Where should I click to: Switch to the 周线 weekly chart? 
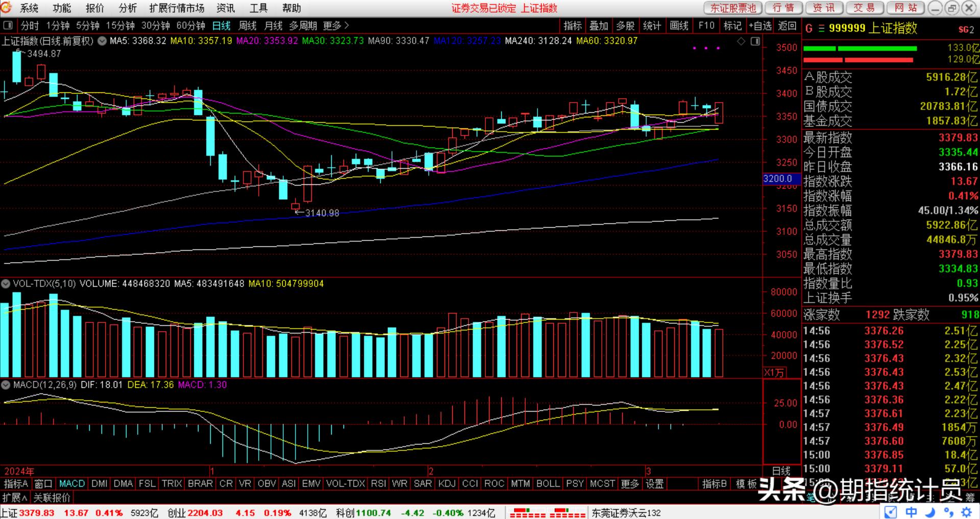pyautogui.click(x=248, y=26)
